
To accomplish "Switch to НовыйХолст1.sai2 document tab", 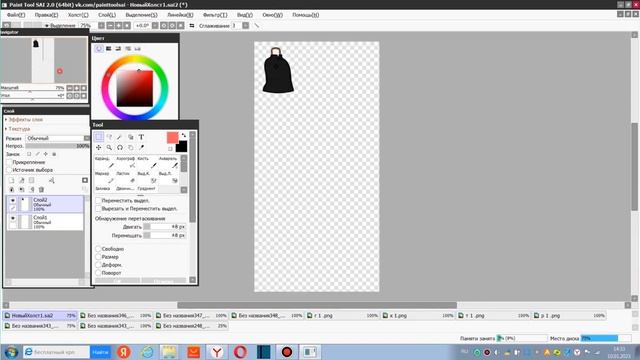I will click(x=40, y=316).
